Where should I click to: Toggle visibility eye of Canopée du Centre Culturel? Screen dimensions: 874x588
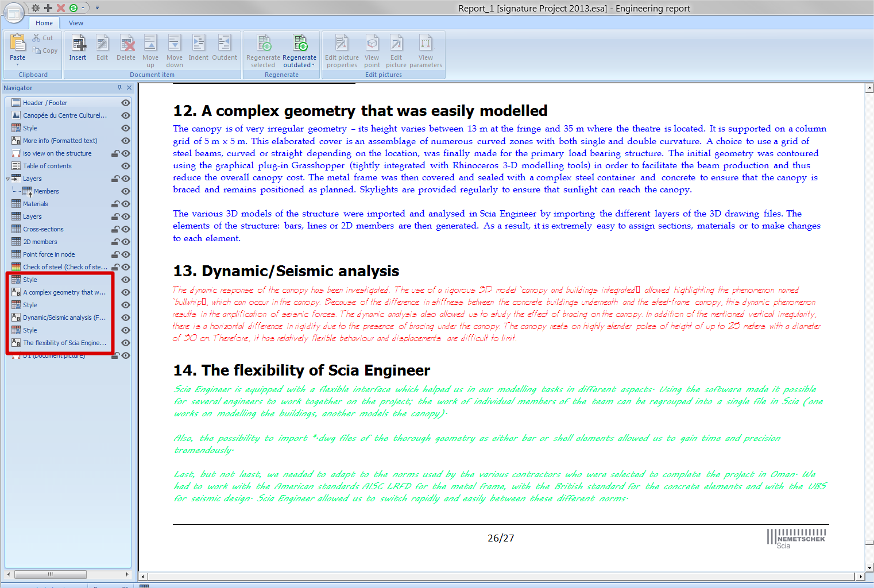pyautogui.click(x=126, y=115)
